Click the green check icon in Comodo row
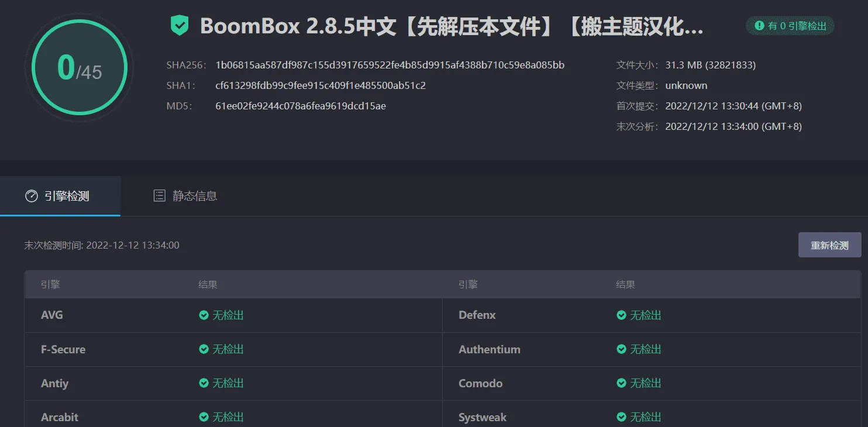Image resolution: width=868 pixels, height=427 pixels. tap(622, 383)
